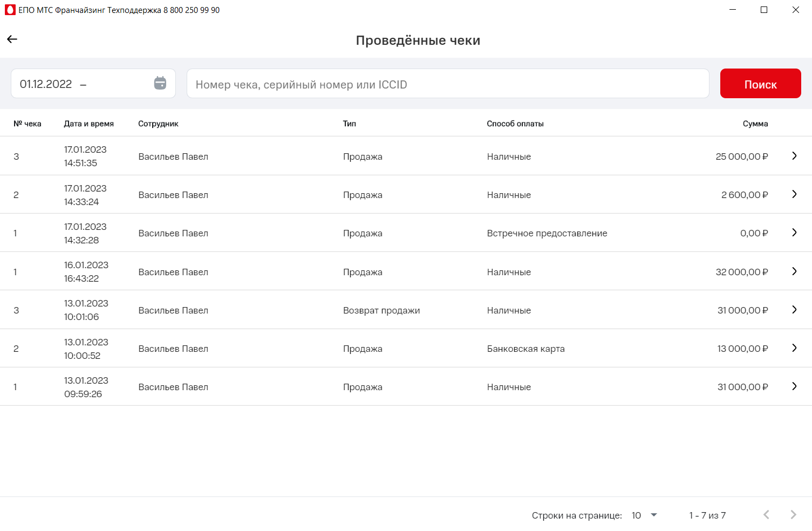This screenshot has height=531, width=812.
Task: Select the receipt dated 13.01.2023 09:59:26
Action: [406, 386]
